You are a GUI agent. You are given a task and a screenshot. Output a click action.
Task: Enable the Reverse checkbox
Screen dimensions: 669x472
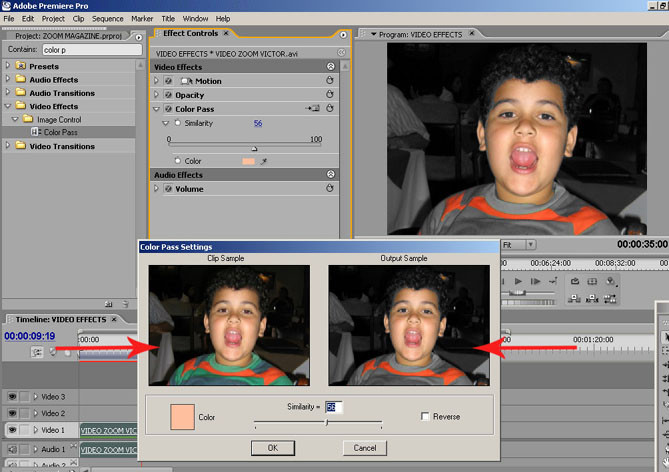click(426, 416)
